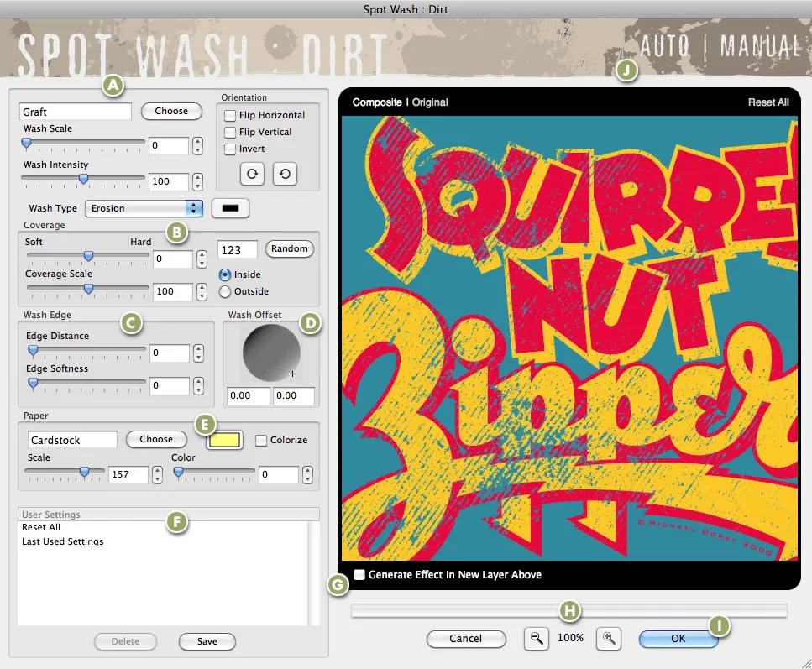This screenshot has height=669, width=812.
Task: Open the yellow paper color swatch
Action: [x=224, y=440]
